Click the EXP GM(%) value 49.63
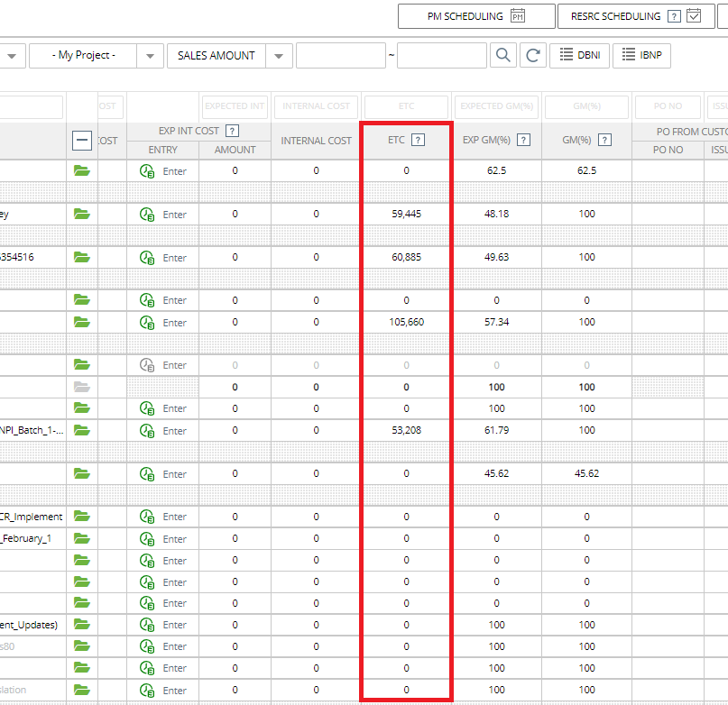The height and width of the screenshot is (705, 728). (x=496, y=257)
